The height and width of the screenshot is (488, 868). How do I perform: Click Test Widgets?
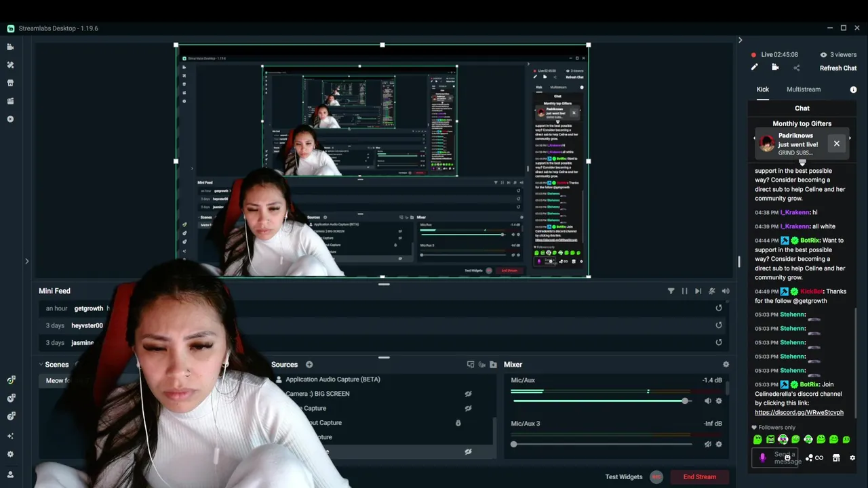coord(624,476)
